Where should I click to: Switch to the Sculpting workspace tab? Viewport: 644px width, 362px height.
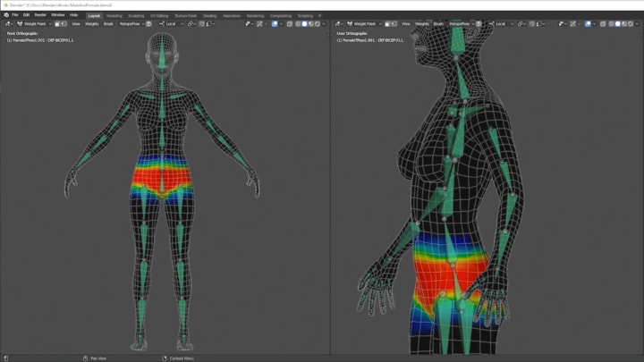tap(136, 15)
